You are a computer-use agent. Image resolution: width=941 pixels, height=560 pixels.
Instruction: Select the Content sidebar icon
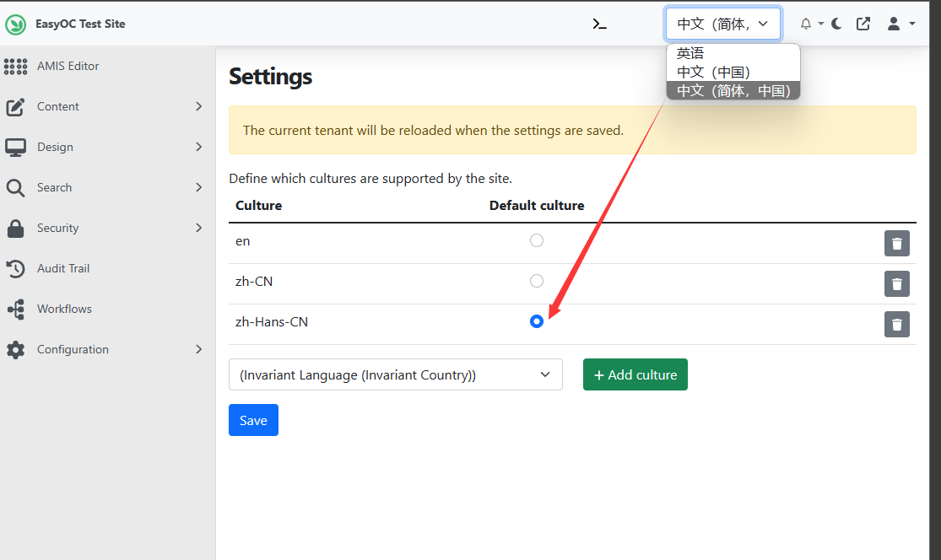(x=15, y=106)
